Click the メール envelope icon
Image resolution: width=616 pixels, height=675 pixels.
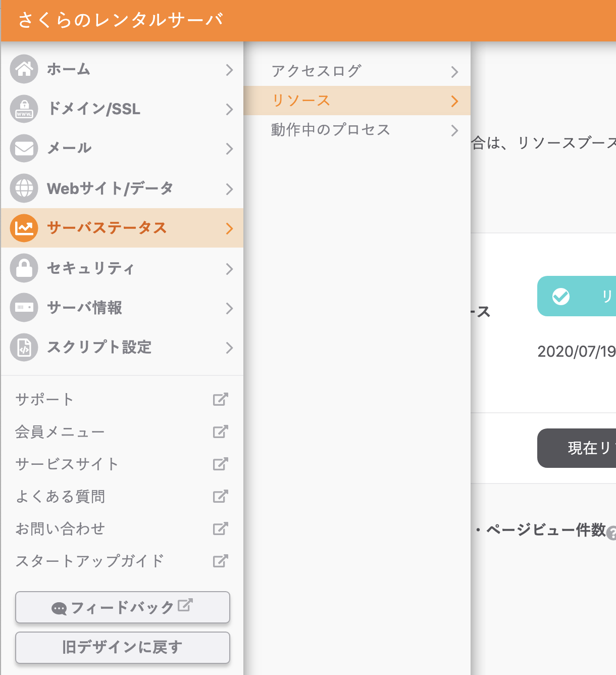tap(24, 148)
